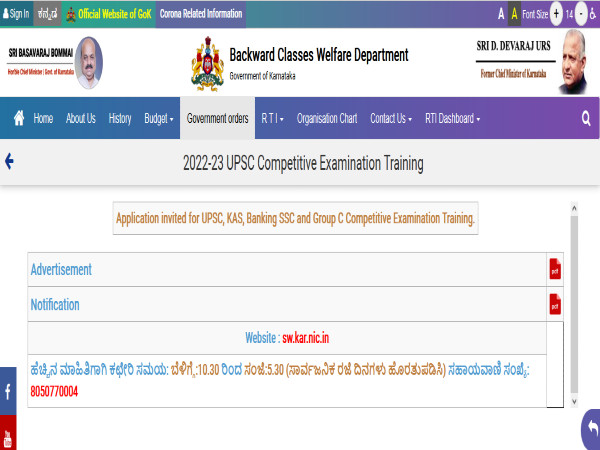The image size is (600, 450).
Task: Click the Karnataka state emblem logo
Action: click(x=206, y=64)
